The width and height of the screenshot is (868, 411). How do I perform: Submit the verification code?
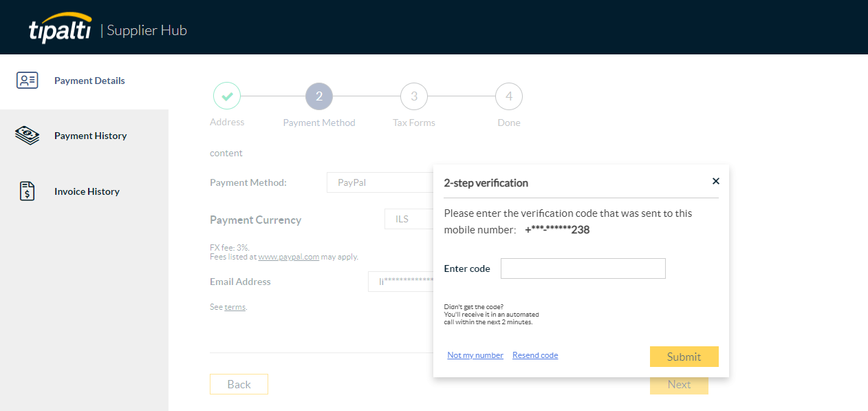(x=684, y=357)
